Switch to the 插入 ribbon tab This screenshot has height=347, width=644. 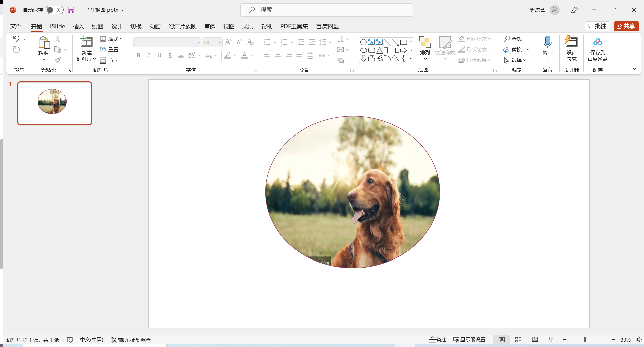[x=78, y=26]
